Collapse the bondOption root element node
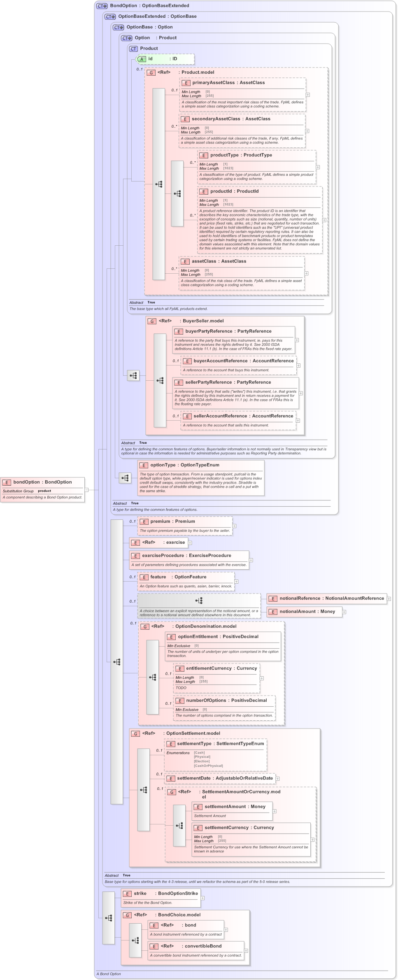Screen dimensions: 398x980 tap(86, 490)
